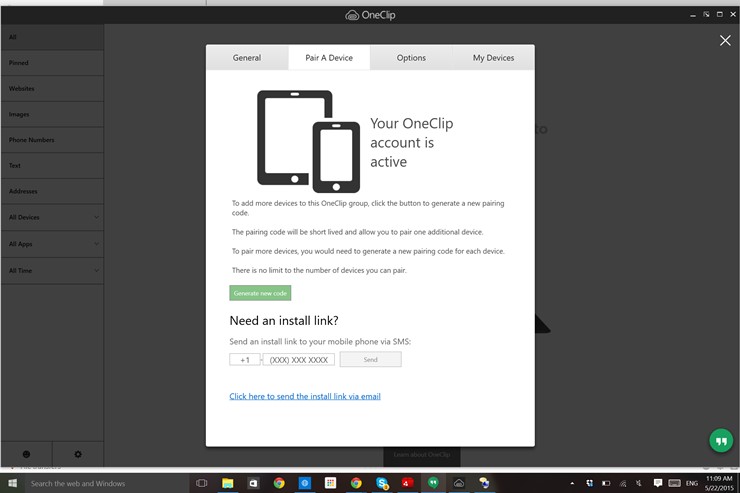Screen dimensions: 740x493
Task: Click the dimmed Learn about OneClip button
Action: (421, 455)
